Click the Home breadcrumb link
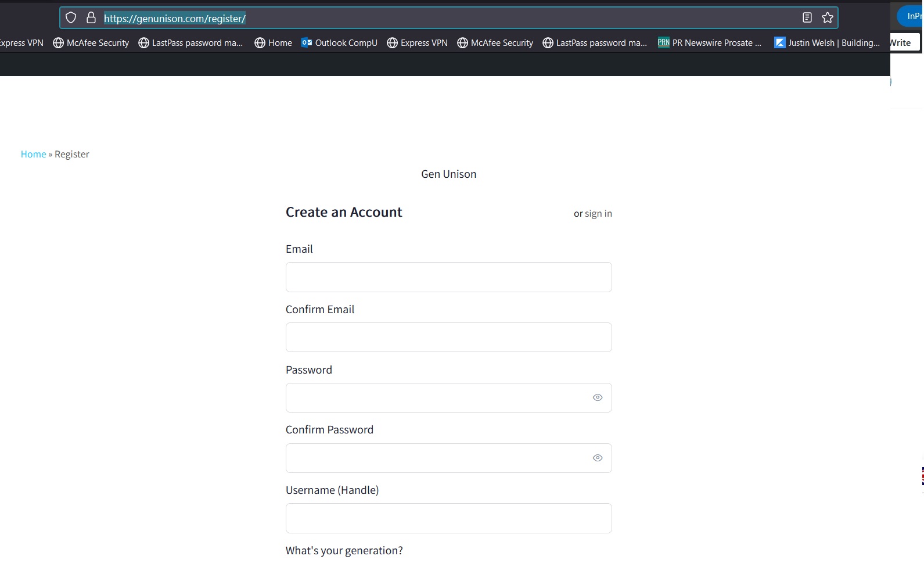Screen dimensions: 924x563 pos(33,155)
